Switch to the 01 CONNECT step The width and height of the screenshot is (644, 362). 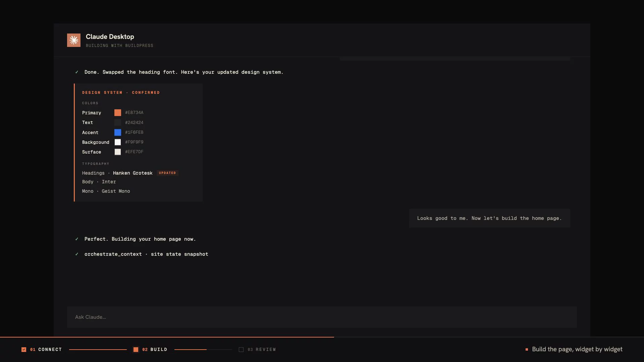click(46, 350)
